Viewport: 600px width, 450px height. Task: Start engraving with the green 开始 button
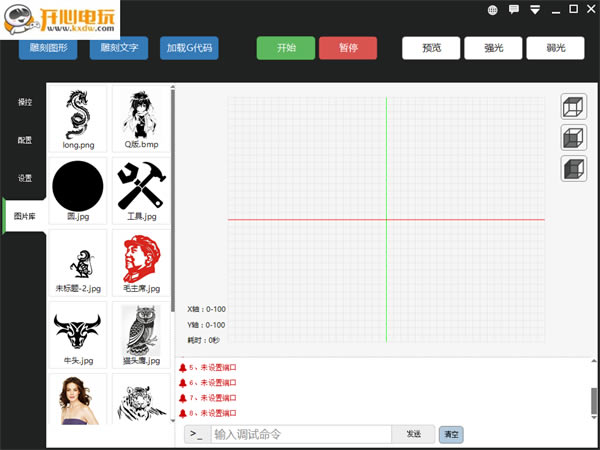click(286, 48)
